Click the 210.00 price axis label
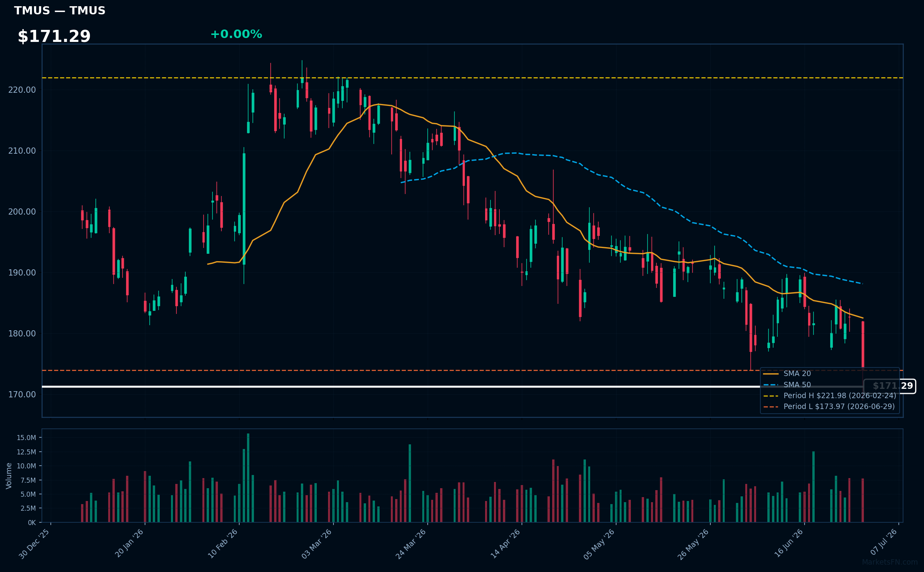924x572 pixels. 22,151
